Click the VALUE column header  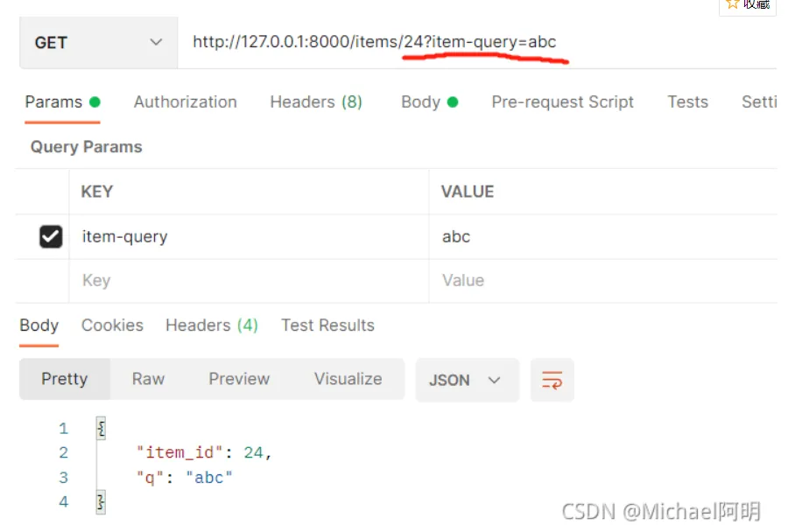point(468,192)
